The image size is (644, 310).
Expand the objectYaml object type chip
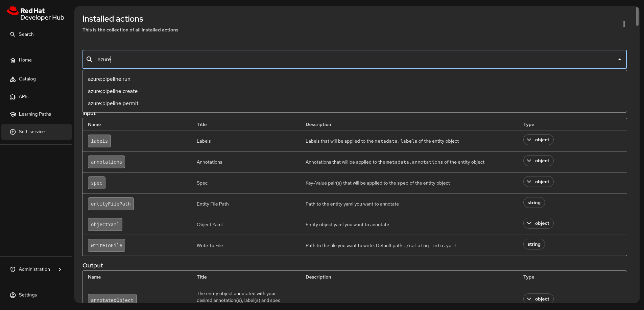[538, 223]
